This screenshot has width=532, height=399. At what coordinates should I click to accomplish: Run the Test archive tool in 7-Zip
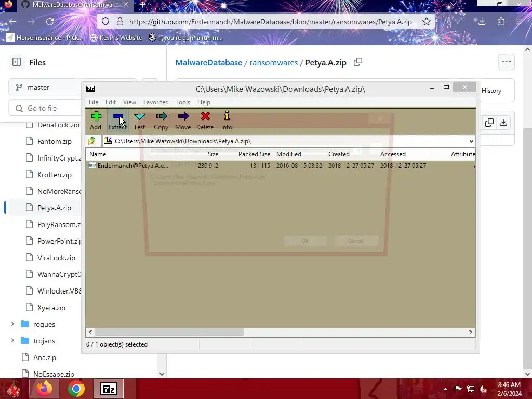click(x=139, y=121)
